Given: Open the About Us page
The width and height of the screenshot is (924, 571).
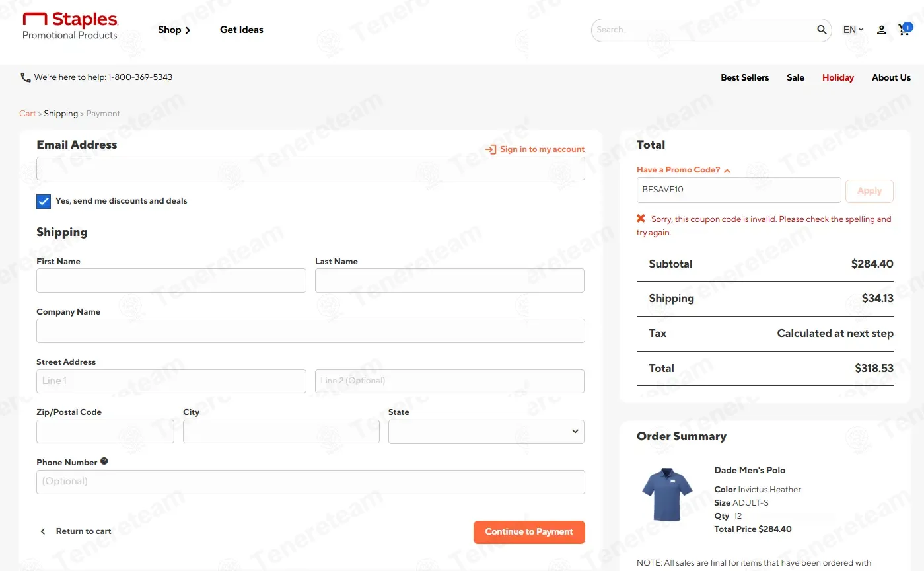Looking at the screenshot, I should point(891,77).
